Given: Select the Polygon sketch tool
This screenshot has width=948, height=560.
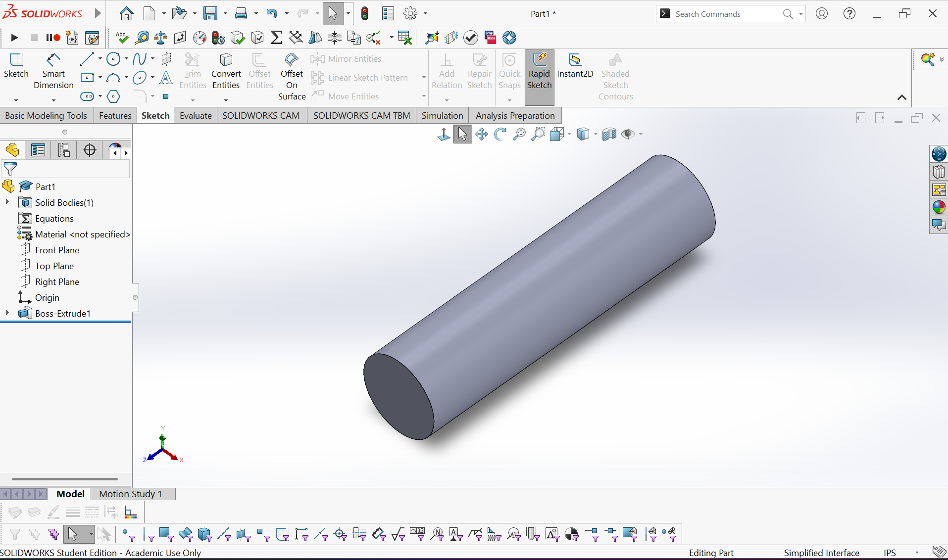Looking at the screenshot, I should (x=113, y=96).
